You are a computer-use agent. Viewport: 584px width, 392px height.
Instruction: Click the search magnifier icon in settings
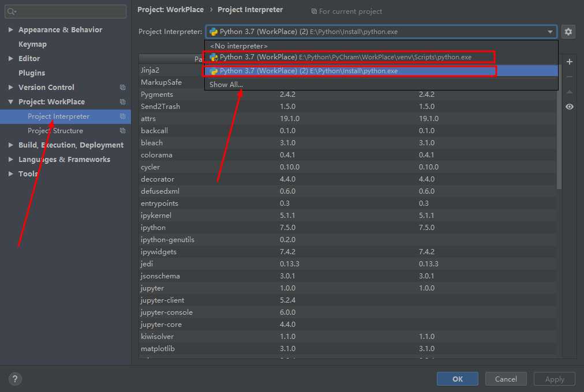point(12,12)
